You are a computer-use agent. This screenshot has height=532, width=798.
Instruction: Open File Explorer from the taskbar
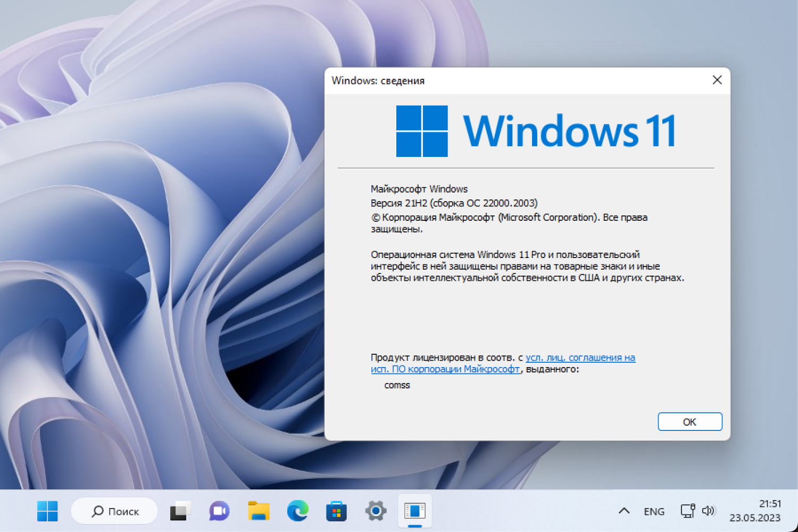click(x=259, y=511)
